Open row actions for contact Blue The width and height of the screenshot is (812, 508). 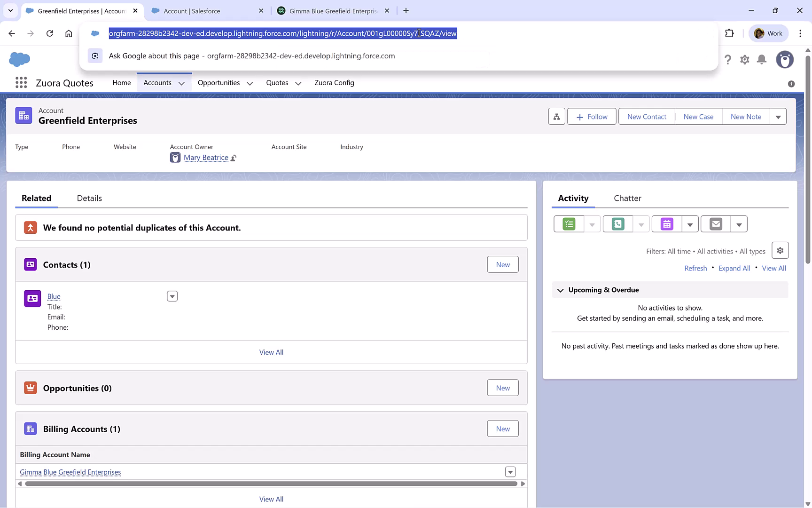pos(172,296)
